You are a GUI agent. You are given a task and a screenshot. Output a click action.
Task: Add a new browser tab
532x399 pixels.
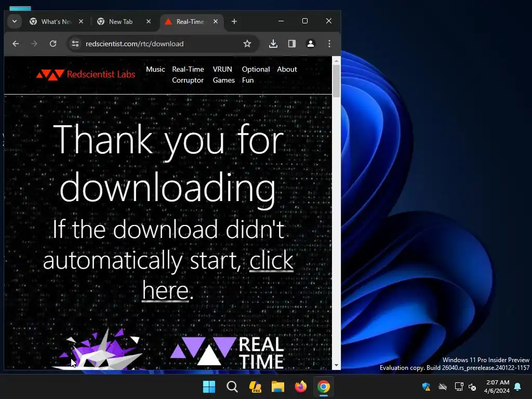point(234,21)
